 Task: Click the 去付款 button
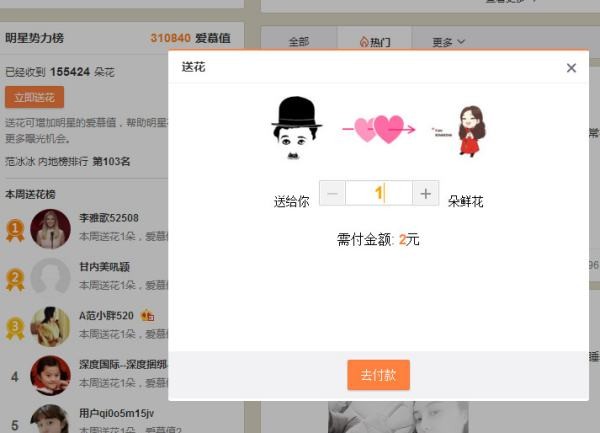point(378,375)
